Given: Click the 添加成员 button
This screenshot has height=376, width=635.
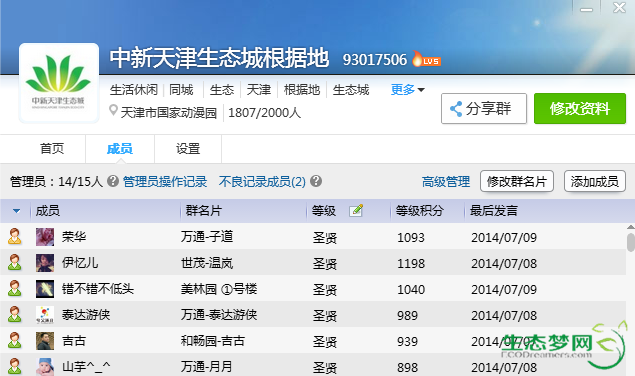Looking at the screenshot, I should point(595,181).
